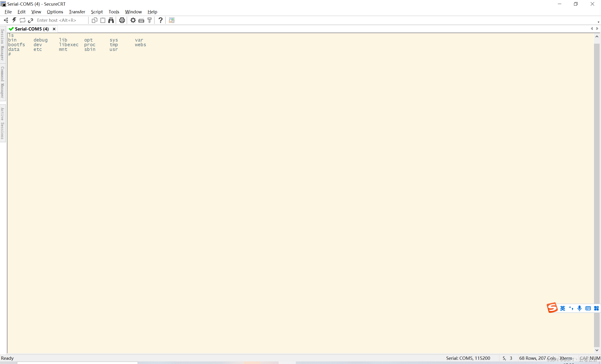Toggle Sogou Chinese/English mode (英)
This screenshot has width=601, height=364.
pos(563,308)
